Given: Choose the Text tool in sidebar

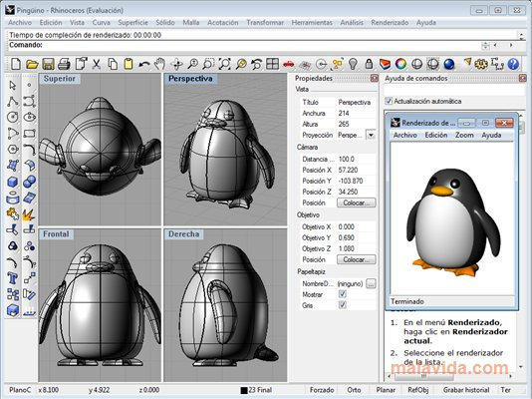Looking at the screenshot, I should pos(13,278).
